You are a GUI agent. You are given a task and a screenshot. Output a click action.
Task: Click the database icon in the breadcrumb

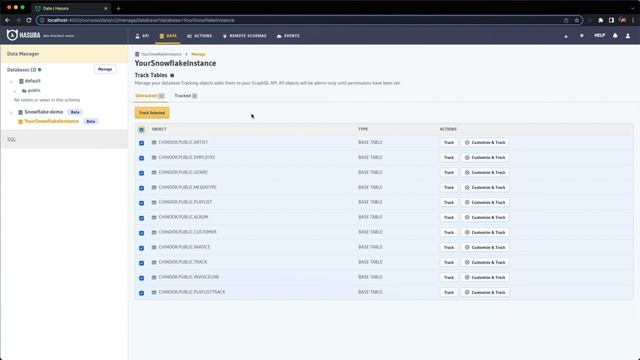click(x=137, y=54)
